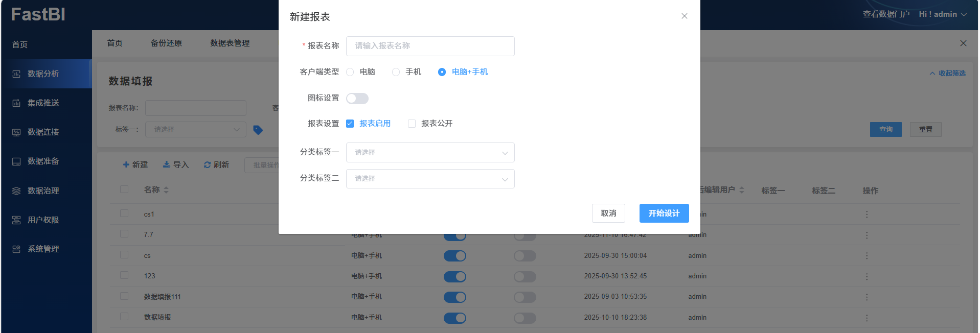Screen dimensions: 980x333
Task: Open the 分类标签二 dropdown
Action: [x=430, y=179]
